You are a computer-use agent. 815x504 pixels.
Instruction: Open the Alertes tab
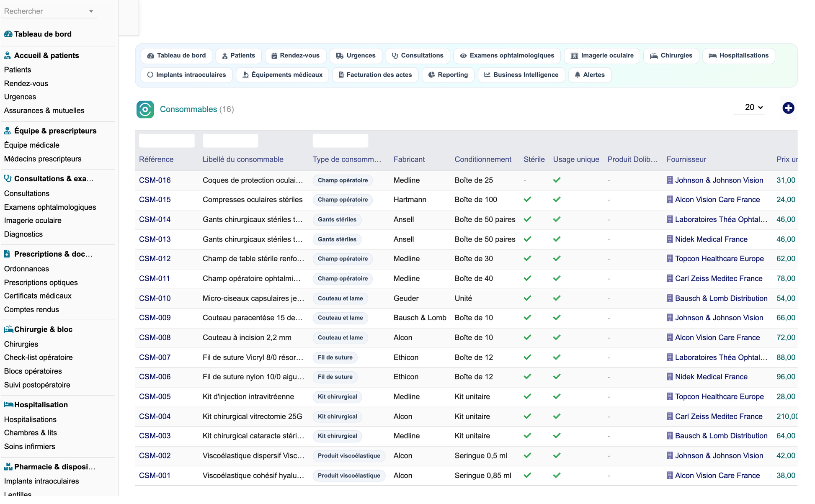pyautogui.click(x=589, y=75)
